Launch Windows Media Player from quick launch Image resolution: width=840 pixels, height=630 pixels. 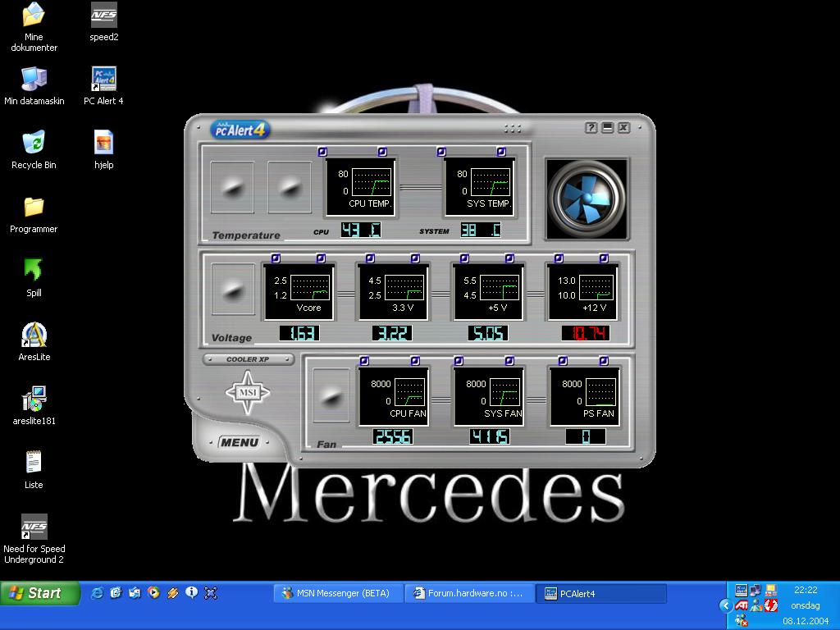[153, 593]
